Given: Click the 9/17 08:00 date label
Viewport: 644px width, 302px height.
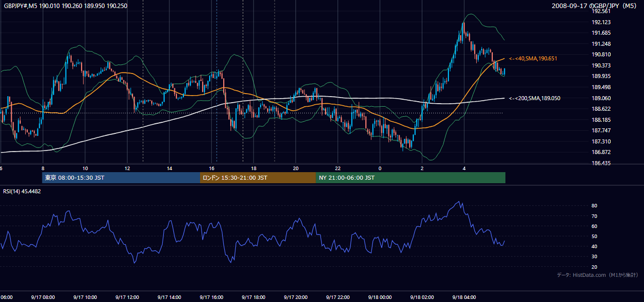Looking at the screenshot, I should click(43, 297).
